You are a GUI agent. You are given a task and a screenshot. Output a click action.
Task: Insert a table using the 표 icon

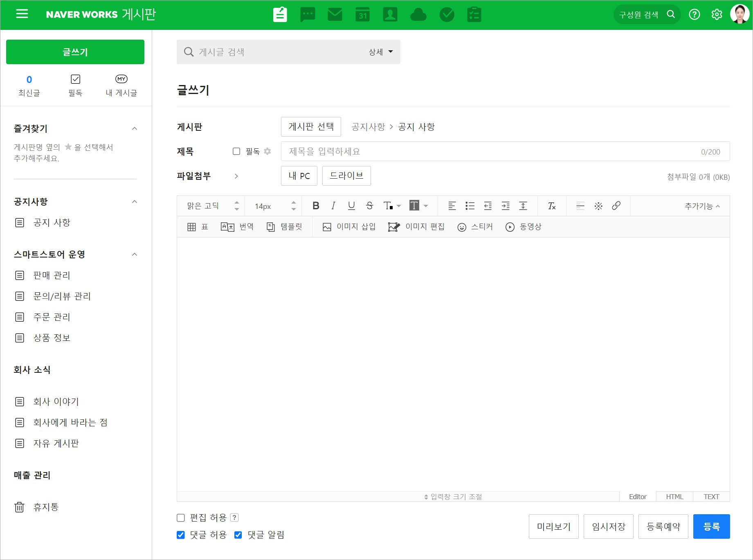point(197,226)
